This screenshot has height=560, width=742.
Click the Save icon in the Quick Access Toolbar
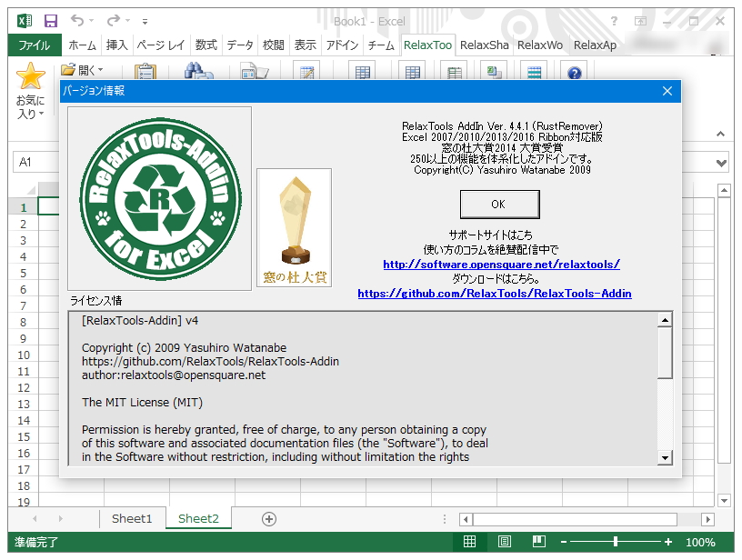(x=49, y=20)
